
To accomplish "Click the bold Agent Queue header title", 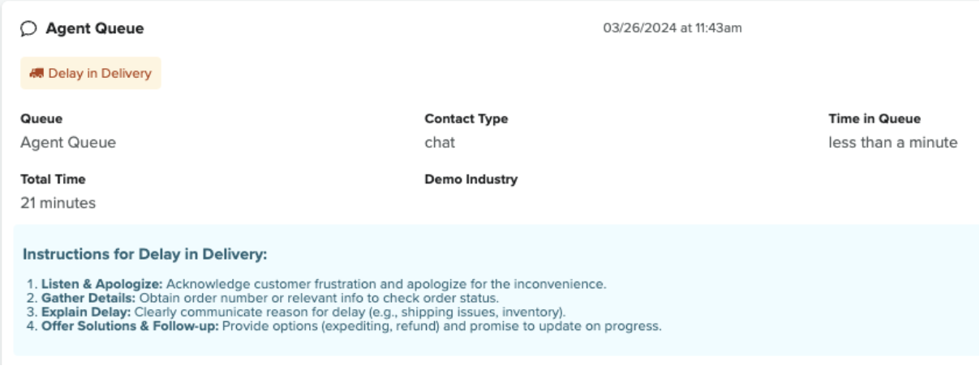I will tap(94, 29).
